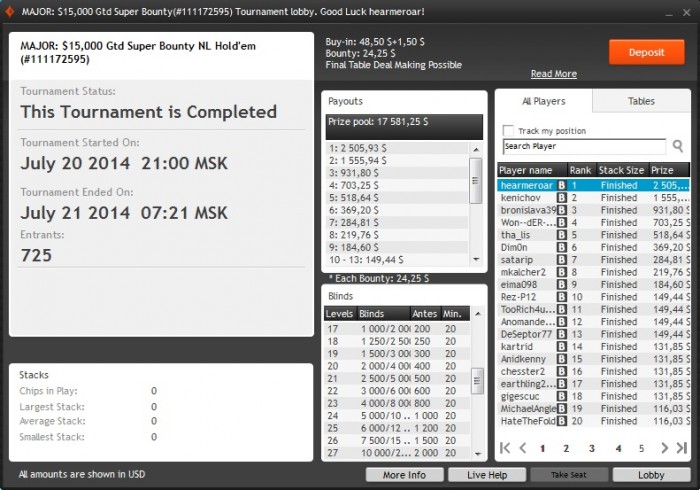Click the bounty B icon beside DeSeptor77
The height and width of the screenshot is (490, 700).
click(562, 334)
